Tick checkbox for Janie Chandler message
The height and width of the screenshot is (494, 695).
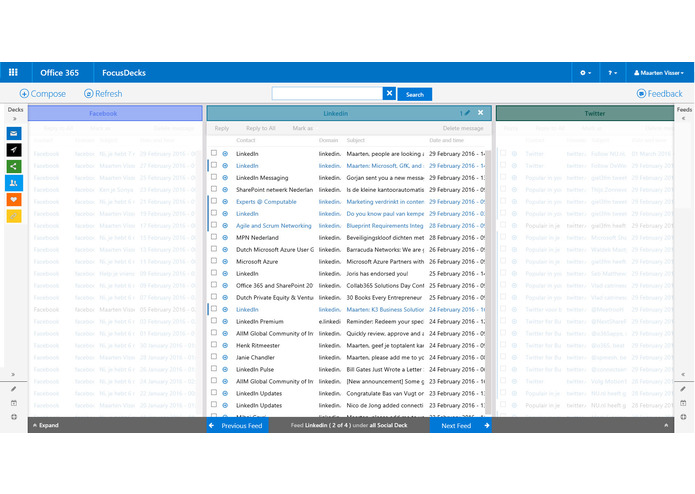point(214,356)
